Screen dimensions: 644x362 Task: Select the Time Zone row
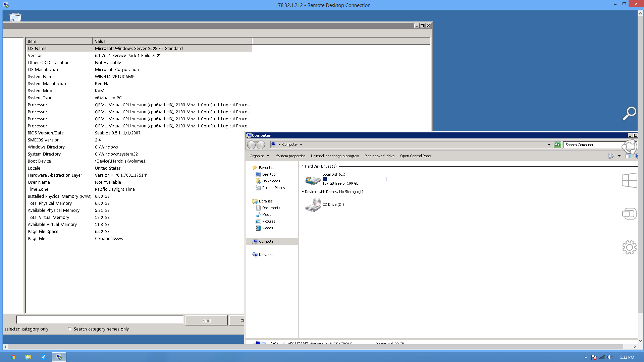140,189
